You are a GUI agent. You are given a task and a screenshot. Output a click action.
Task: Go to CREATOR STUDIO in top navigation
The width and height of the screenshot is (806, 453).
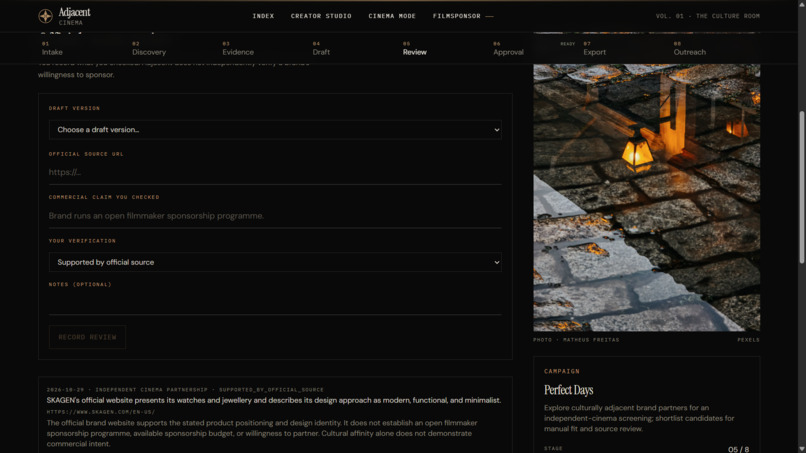(321, 16)
